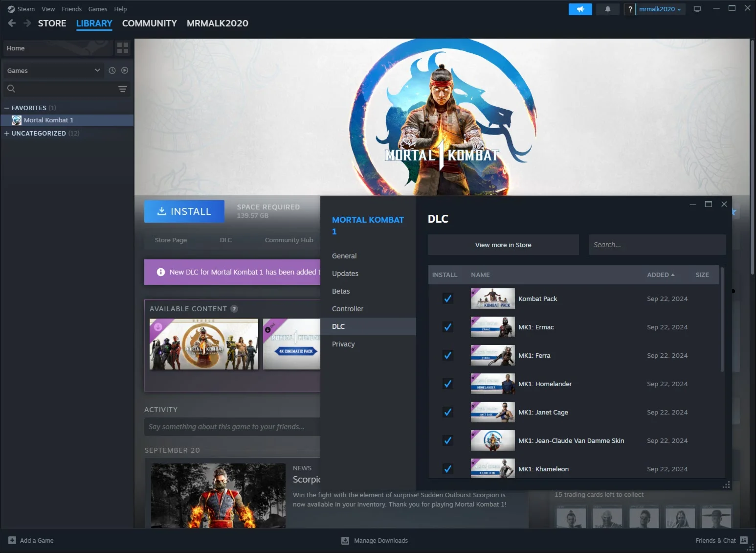Open help using the question mark icon
Viewport: 756px width, 553px height.
pyautogui.click(x=630, y=9)
